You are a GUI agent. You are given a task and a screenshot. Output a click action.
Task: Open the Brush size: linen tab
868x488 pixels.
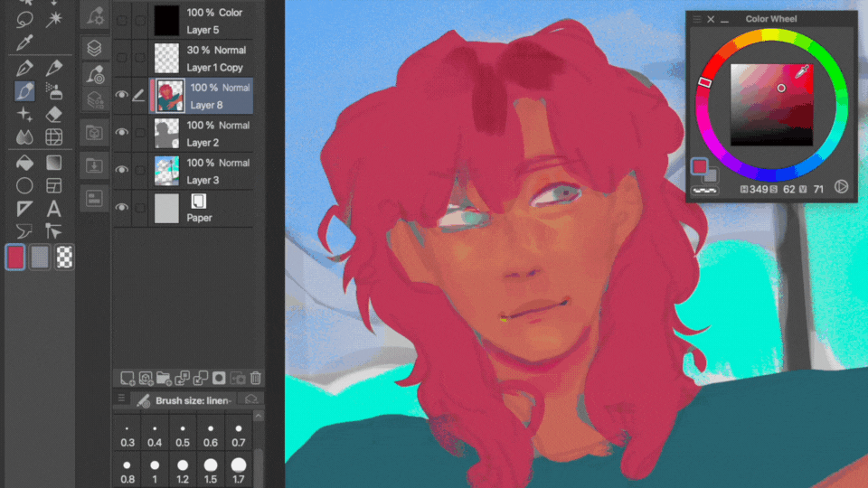[x=184, y=400]
